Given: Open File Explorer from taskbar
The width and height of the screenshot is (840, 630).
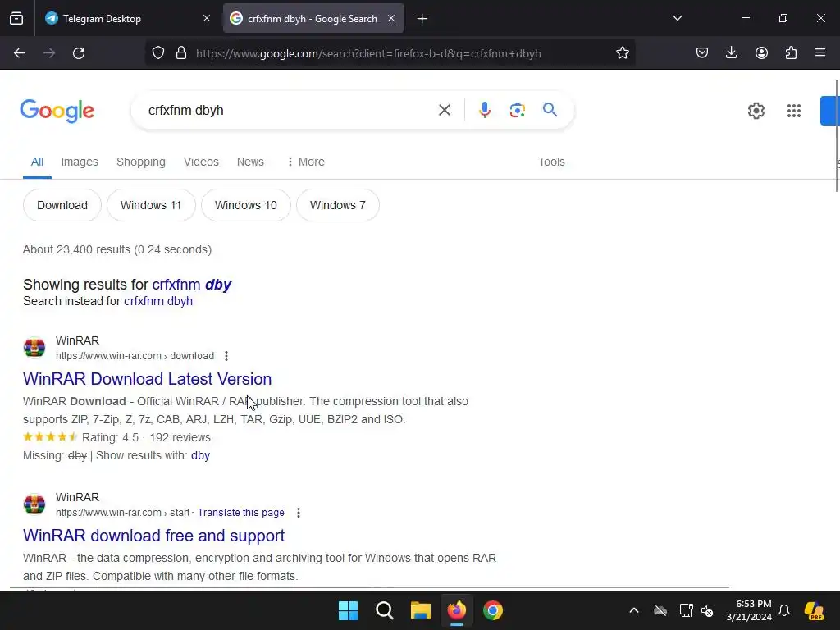Looking at the screenshot, I should pos(421,610).
